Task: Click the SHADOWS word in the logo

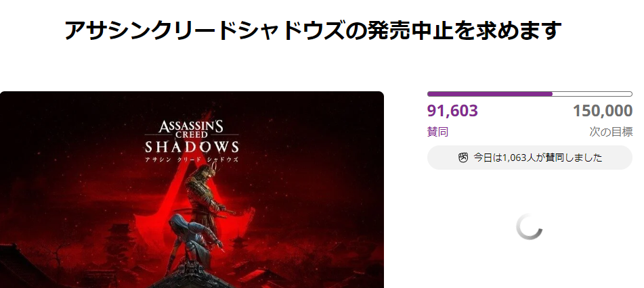Action: [192, 147]
